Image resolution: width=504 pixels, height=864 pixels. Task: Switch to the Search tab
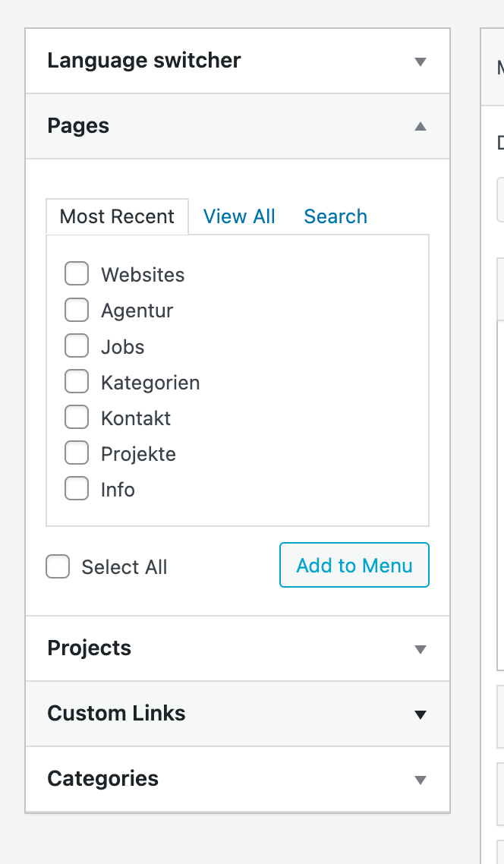click(x=335, y=217)
